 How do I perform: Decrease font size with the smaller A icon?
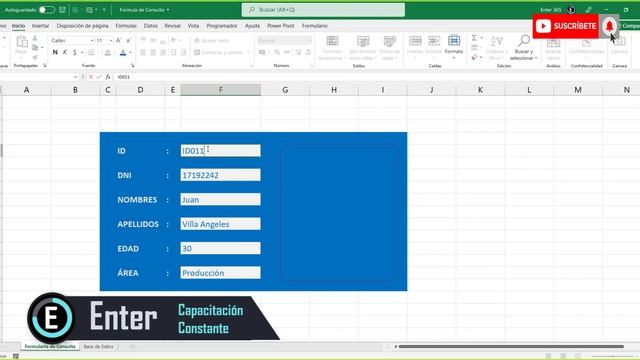[x=128, y=40]
